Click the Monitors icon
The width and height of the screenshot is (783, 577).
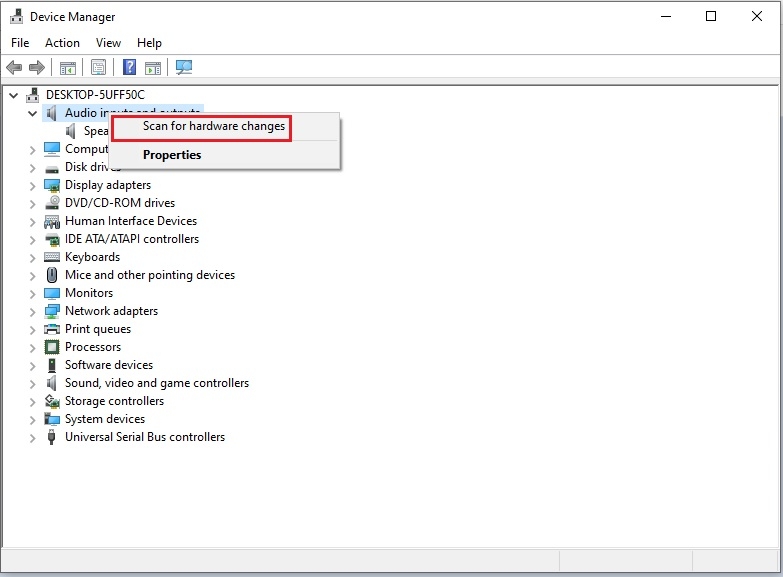point(52,293)
